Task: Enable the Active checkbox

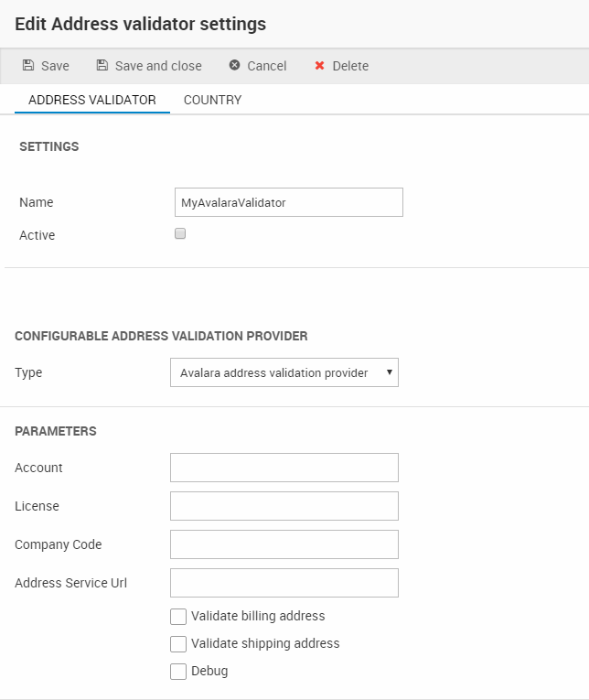Action: pos(180,234)
